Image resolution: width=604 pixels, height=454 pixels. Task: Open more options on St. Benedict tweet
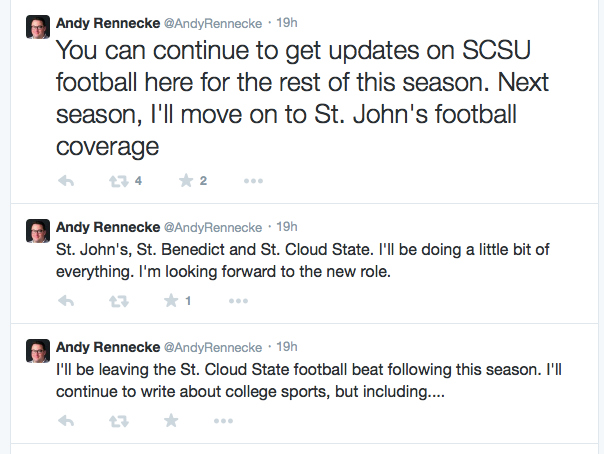237,301
